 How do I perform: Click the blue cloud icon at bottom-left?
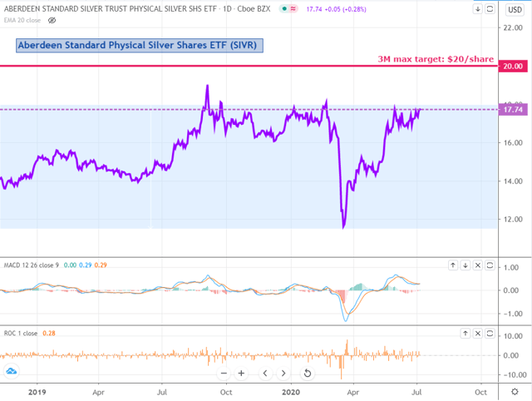point(11,371)
